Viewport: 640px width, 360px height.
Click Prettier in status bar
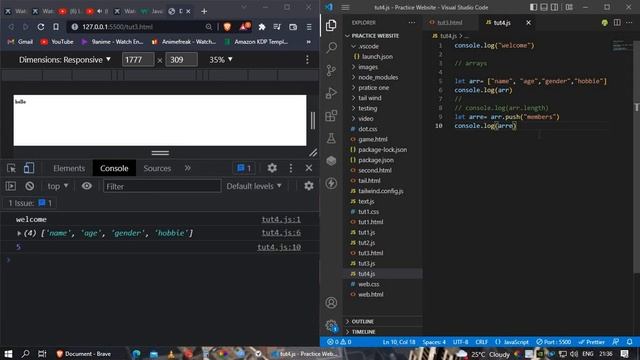(x=591, y=342)
